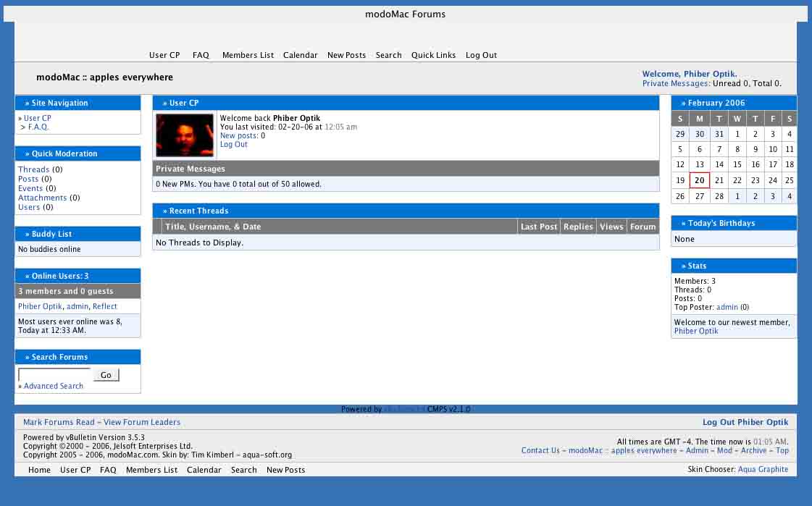Click the Replies column header
This screenshot has height=506, width=812.
click(x=578, y=227)
